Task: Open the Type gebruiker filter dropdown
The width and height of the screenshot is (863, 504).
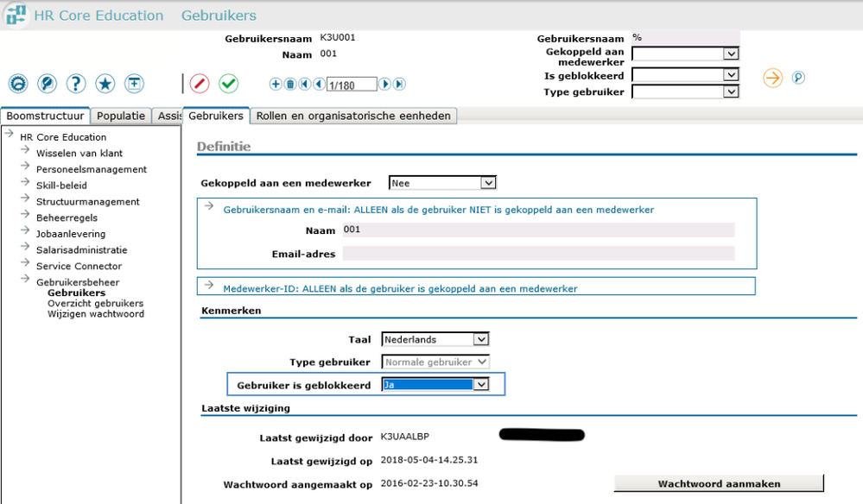Action: tap(685, 91)
